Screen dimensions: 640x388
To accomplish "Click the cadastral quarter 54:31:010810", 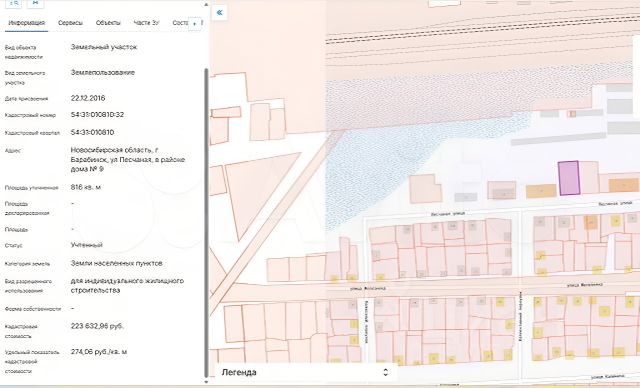I will 92,132.
